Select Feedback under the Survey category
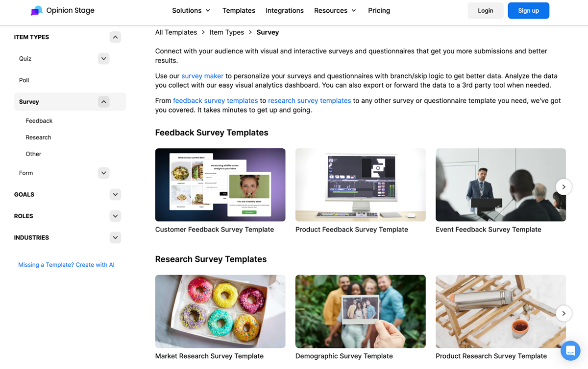The image size is (588, 369). click(x=39, y=121)
